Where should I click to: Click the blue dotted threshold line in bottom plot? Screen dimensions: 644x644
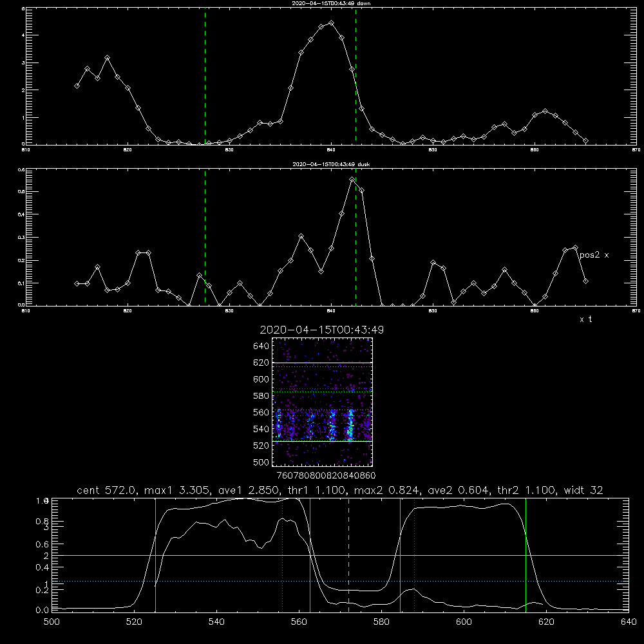tap(340, 581)
